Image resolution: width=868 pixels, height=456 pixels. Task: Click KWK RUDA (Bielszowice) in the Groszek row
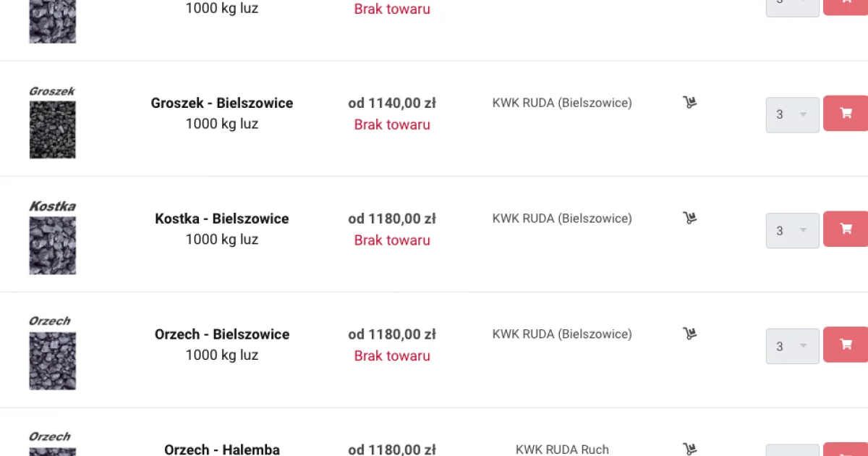coord(562,103)
